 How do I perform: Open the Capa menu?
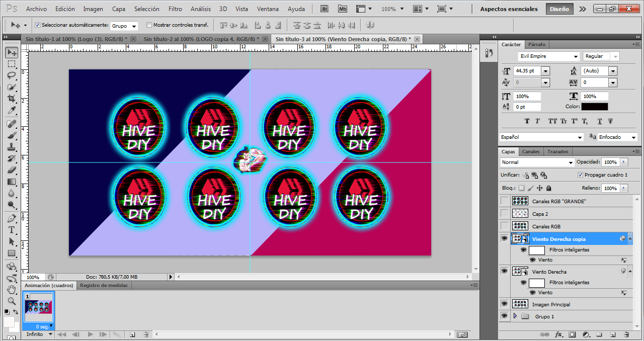click(x=119, y=9)
